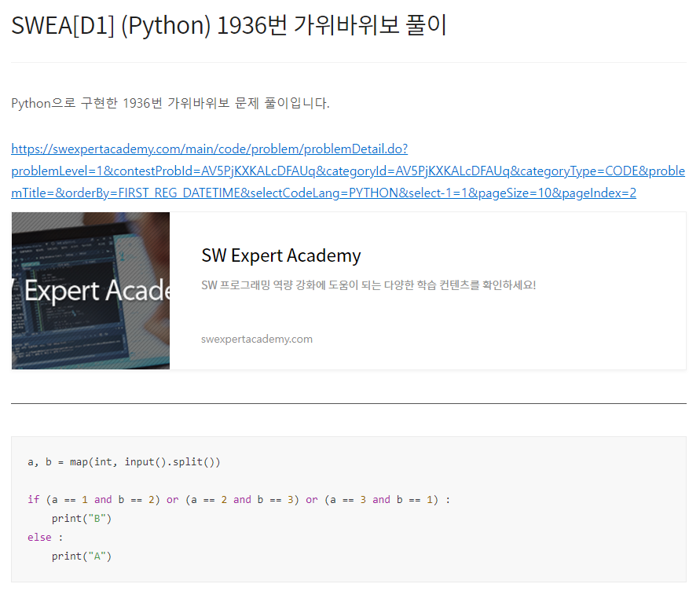The image size is (700, 606).
Task: Click the print("B") code line
Action: [x=81, y=519]
